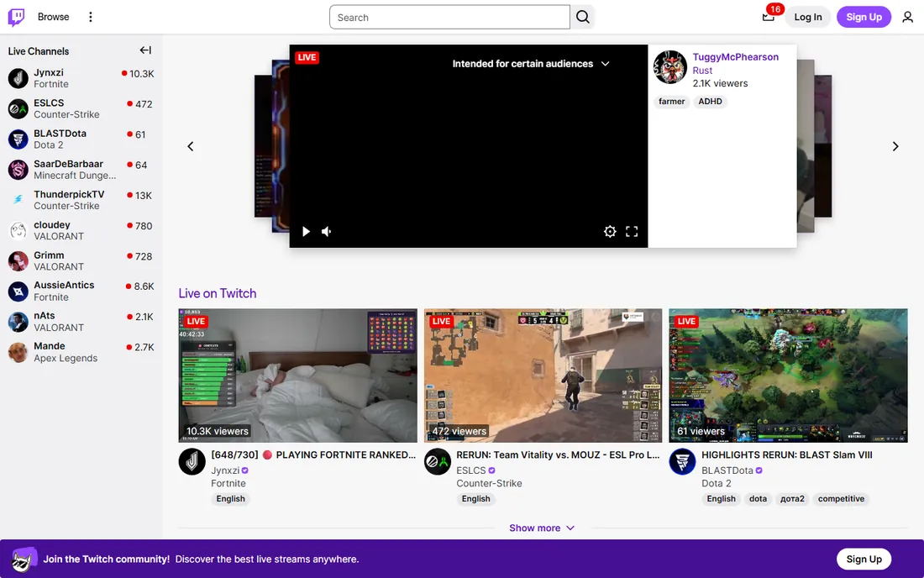This screenshot has width=924, height=578.
Task: Open TuggyMcPhearson channel link
Action: pyautogui.click(x=736, y=57)
